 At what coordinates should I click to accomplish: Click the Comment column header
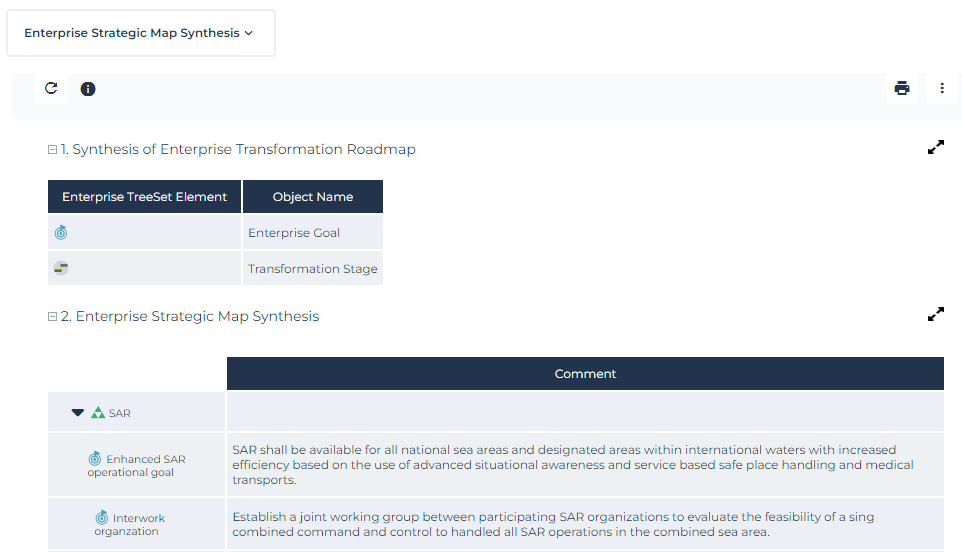point(585,374)
